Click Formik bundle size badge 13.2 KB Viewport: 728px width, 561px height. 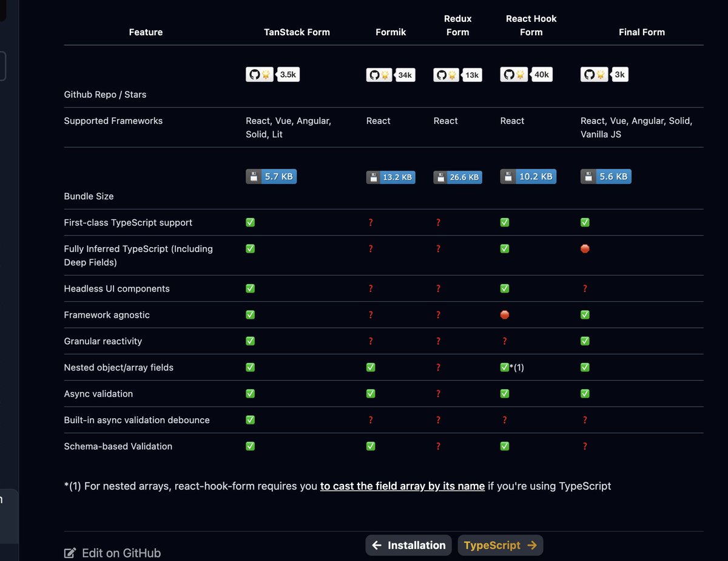[x=391, y=177]
